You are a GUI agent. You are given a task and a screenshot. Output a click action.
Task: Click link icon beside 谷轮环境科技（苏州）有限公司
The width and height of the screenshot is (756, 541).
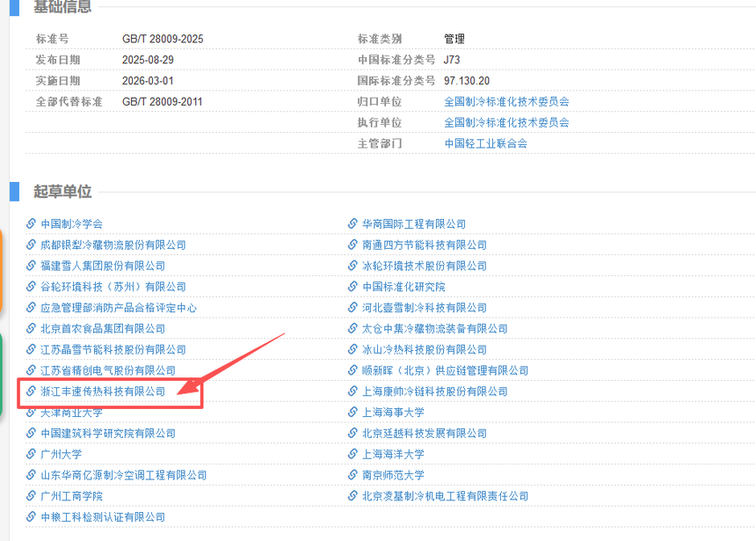pyautogui.click(x=32, y=286)
